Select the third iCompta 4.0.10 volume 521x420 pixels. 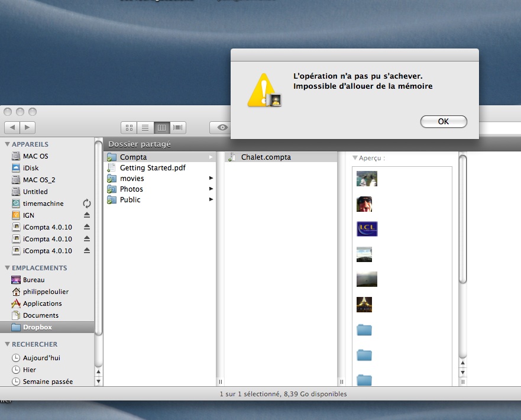click(x=47, y=251)
